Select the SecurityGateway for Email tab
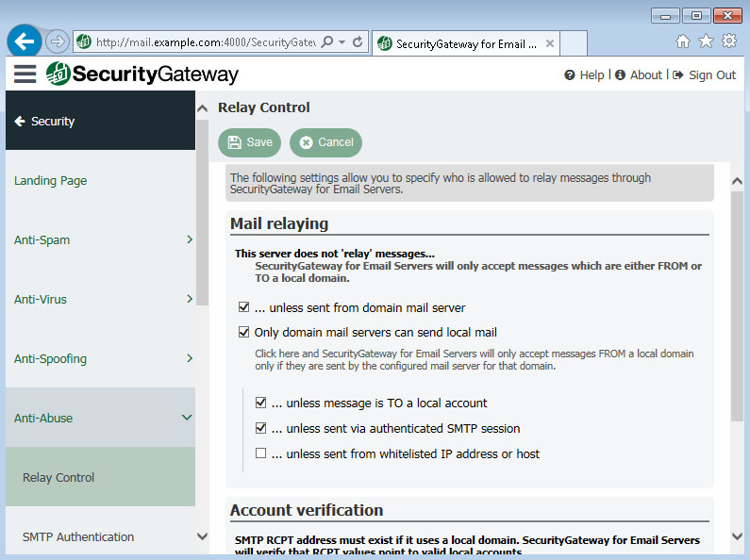This screenshot has height=560, width=750. [x=465, y=44]
